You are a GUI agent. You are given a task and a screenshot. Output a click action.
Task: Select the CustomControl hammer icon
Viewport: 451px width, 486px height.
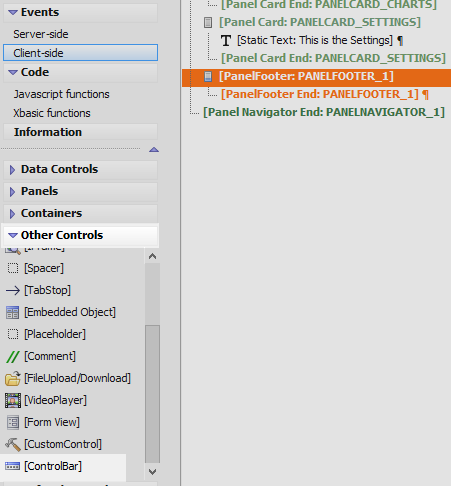[13, 444]
